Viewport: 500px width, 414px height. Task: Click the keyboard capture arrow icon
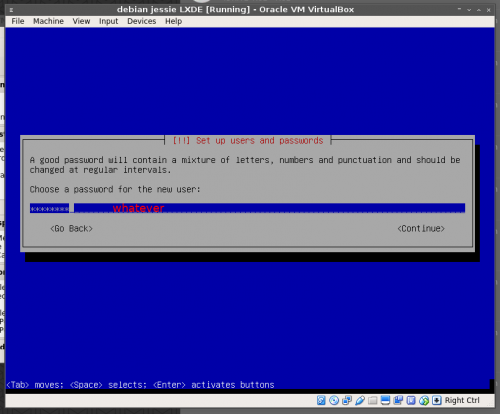point(437,400)
